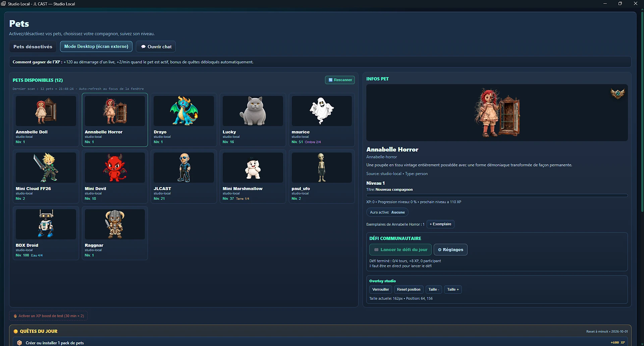644x346 pixels.
Task: Select the BDX Droid pet card
Action: point(46,233)
